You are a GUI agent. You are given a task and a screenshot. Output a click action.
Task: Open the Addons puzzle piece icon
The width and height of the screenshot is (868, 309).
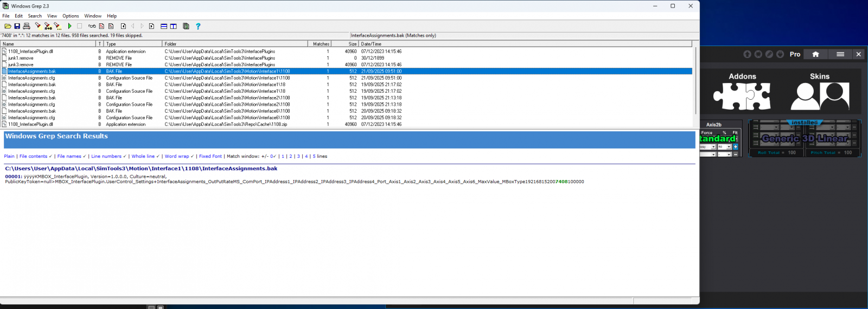tap(742, 96)
